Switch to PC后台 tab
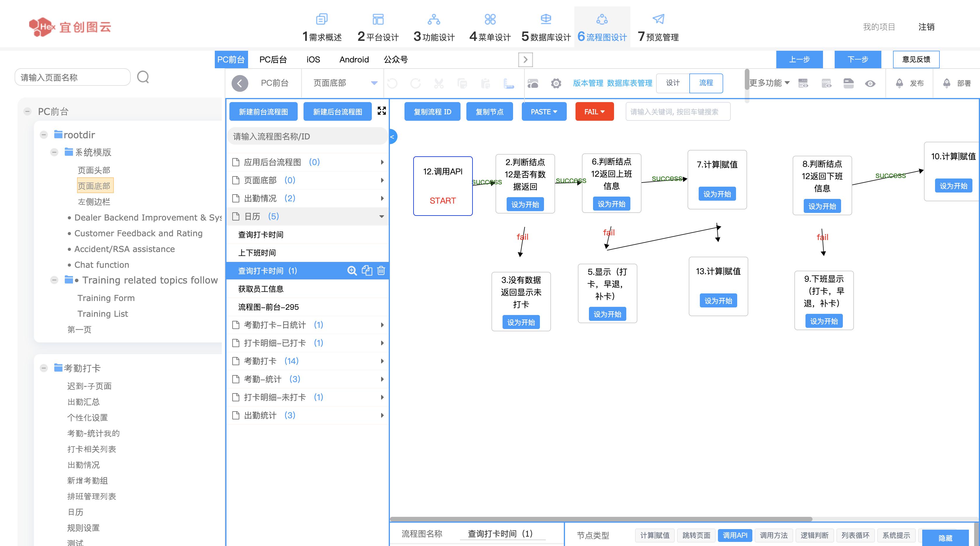The image size is (980, 546). point(273,60)
